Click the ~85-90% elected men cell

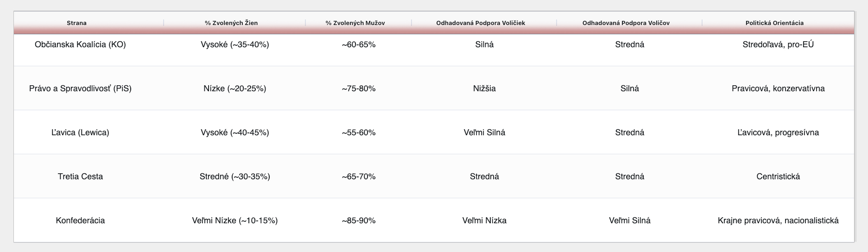358,220
